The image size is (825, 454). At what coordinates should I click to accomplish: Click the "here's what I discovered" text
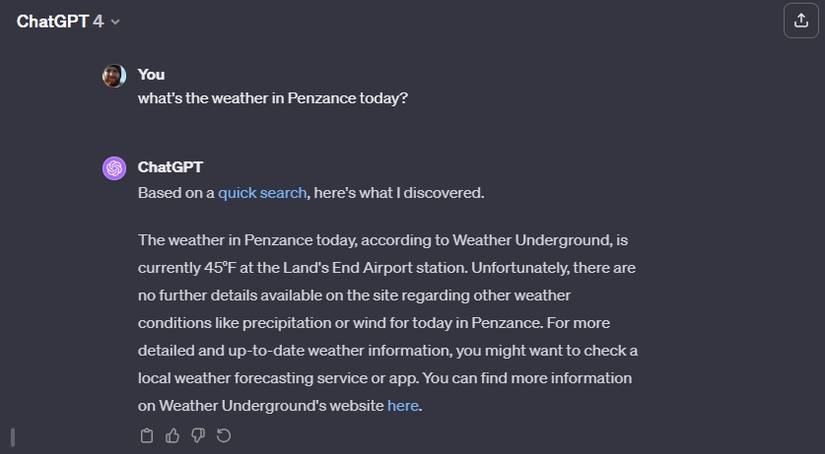[399, 193]
